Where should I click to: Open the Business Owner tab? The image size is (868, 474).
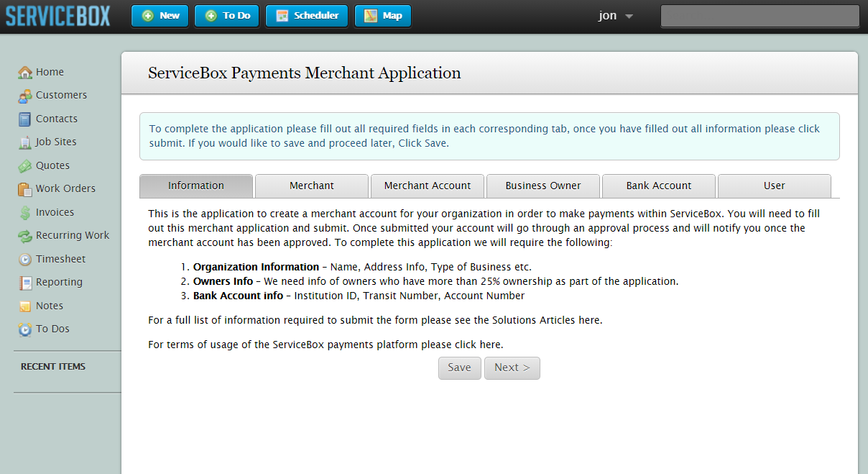click(543, 186)
